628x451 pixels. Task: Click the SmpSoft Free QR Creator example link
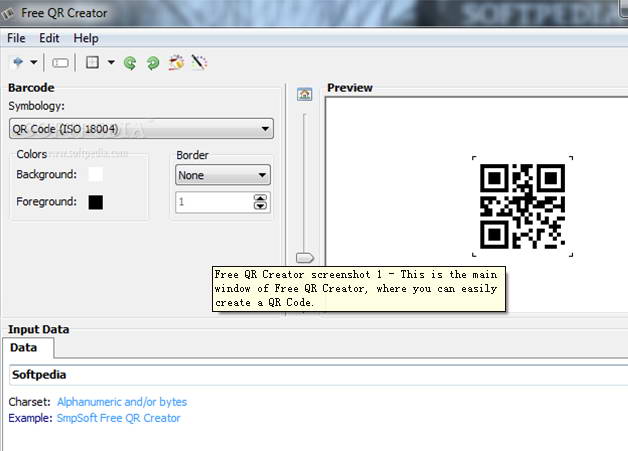click(119, 418)
